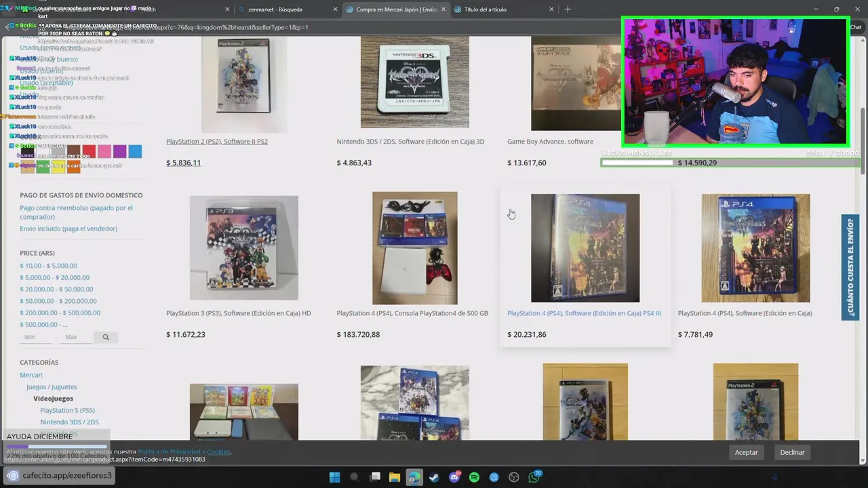Open 'Política de Privacidad y Cookies' link
This screenshot has width=868, height=488.
pos(184,451)
